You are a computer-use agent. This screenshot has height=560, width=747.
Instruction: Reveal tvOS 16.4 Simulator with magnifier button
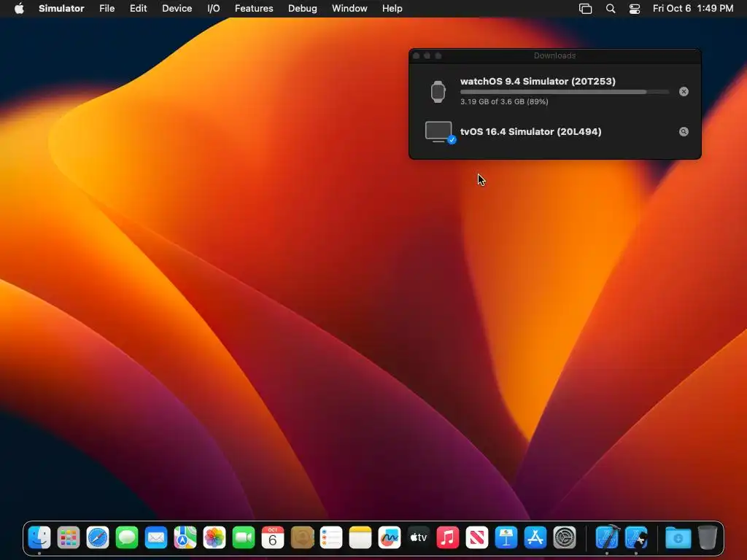684,132
